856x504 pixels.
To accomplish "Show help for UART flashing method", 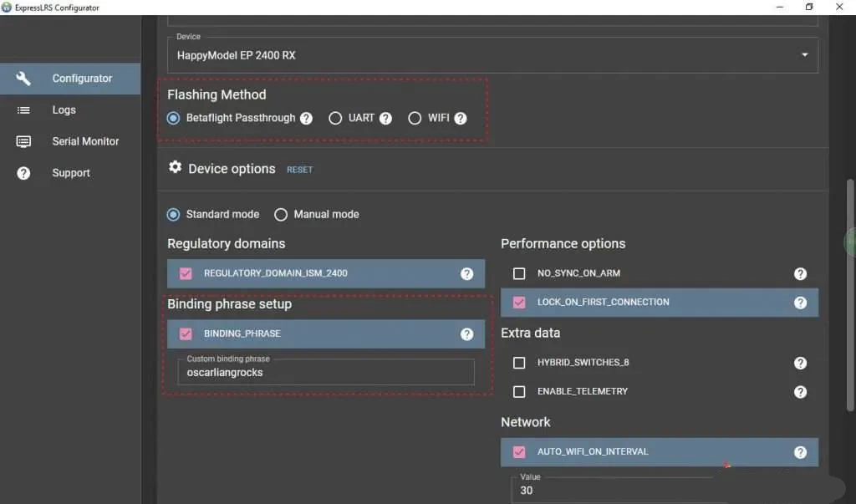I will tap(385, 119).
